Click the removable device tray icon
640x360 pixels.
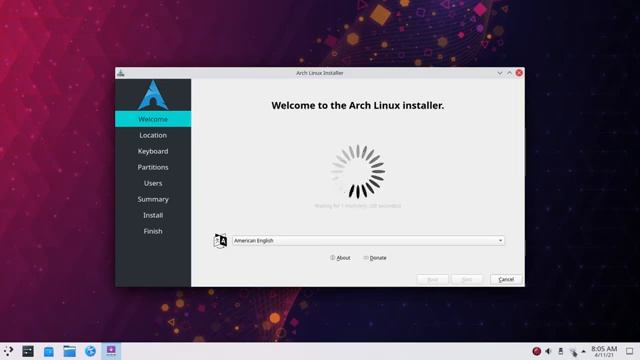[x=561, y=351]
